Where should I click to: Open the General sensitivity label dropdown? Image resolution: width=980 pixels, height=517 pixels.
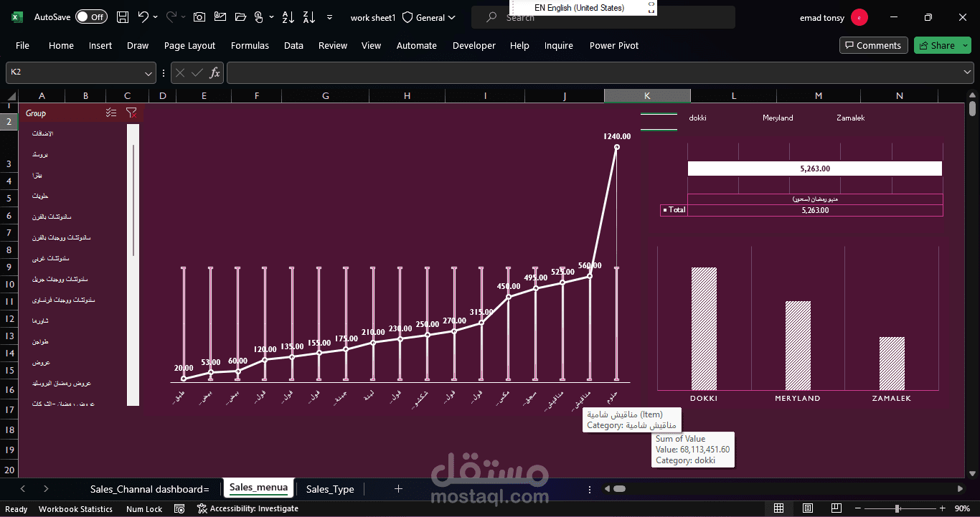click(451, 17)
